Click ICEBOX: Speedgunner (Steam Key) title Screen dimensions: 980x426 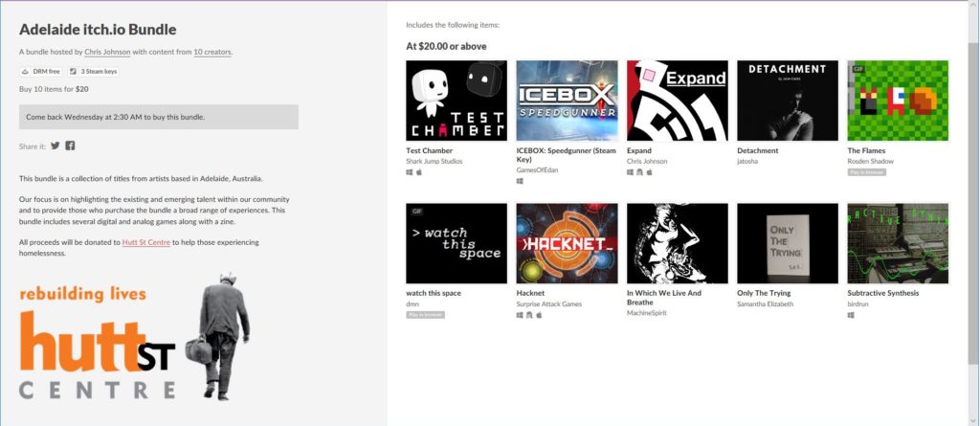(567, 155)
